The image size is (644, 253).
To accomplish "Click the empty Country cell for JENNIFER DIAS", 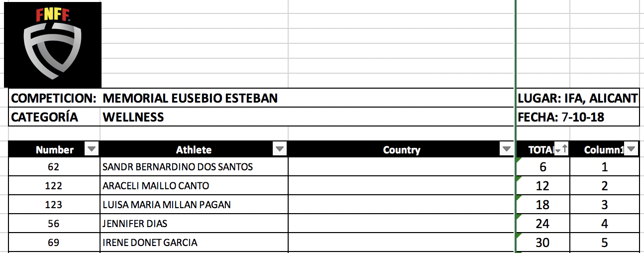I will (401, 224).
